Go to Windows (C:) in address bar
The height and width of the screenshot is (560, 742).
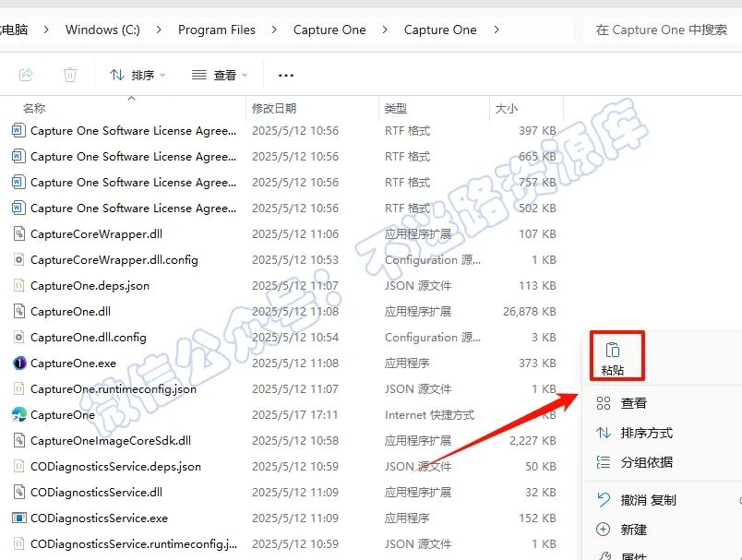tap(102, 30)
